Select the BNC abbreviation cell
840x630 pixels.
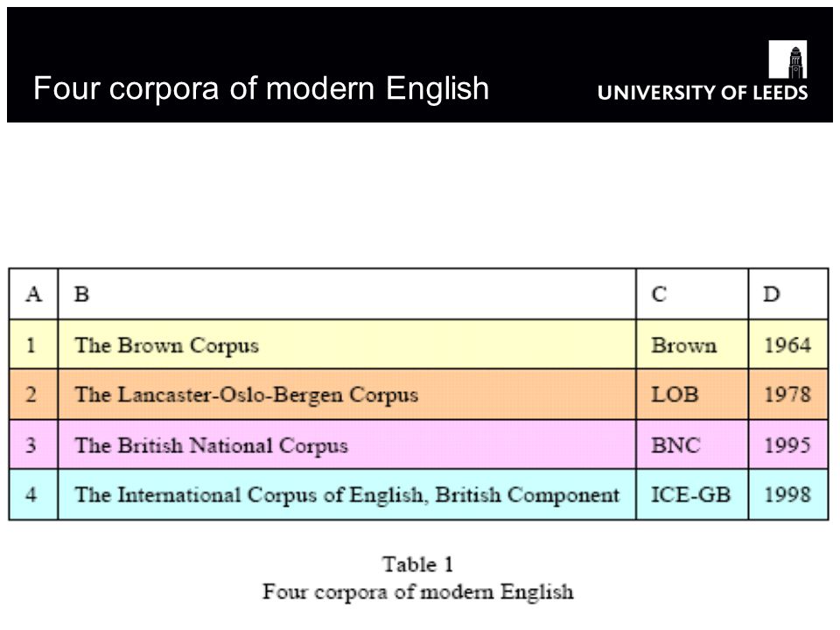coord(692,445)
